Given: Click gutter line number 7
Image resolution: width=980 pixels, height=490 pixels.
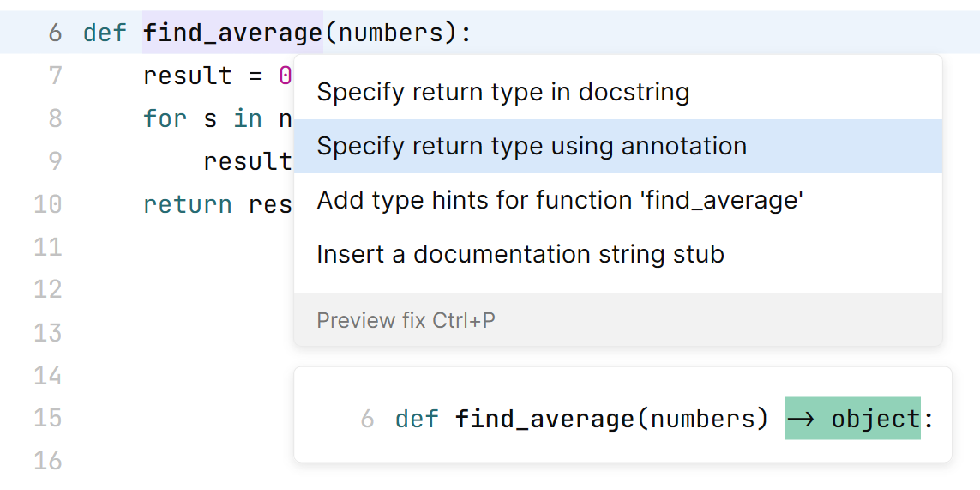Looking at the screenshot, I should click(55, 76).
